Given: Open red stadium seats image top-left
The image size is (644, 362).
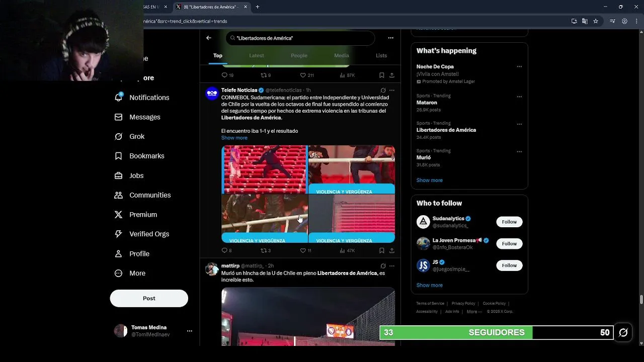Looking at the screenshot, I should pyautogui.click(x=264, y=169).
